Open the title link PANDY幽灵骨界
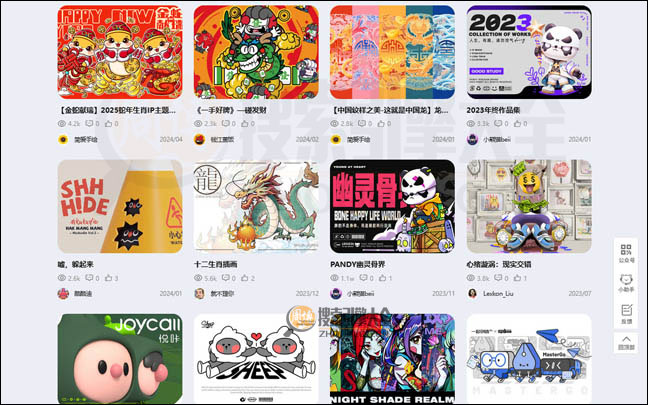The height and width of the screenshot is (405, 648). 358,264
